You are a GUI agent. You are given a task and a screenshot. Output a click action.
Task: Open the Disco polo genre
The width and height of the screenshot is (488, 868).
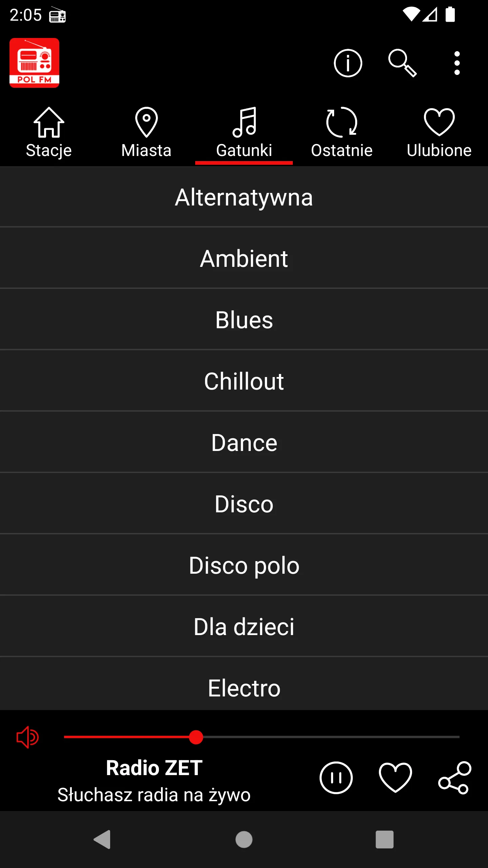coord(244,565)
